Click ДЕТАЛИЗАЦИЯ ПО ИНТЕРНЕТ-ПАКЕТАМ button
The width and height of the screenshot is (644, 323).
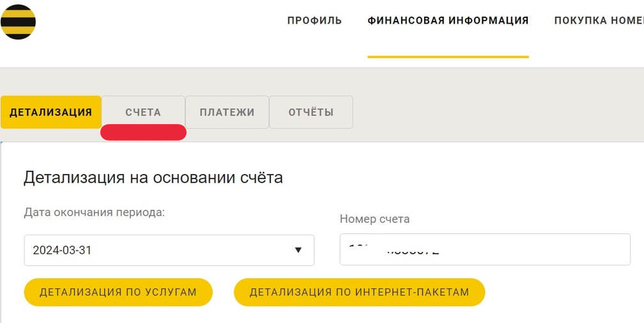pyautogui.click(x=359, y=292)
